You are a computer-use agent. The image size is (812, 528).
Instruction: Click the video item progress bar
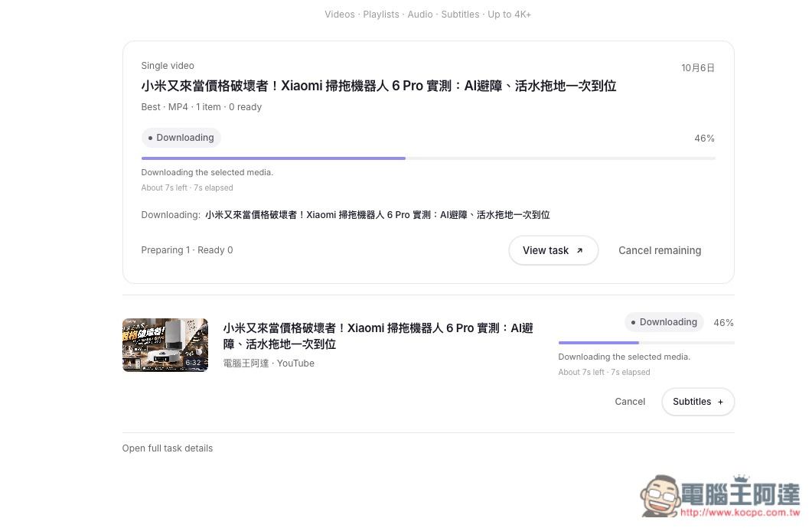tap(646, 343)
